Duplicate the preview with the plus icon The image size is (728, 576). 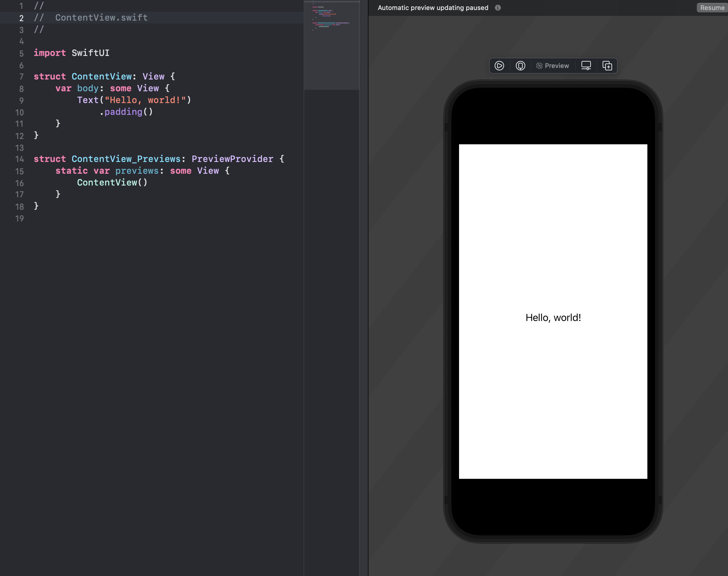[607, 66]
